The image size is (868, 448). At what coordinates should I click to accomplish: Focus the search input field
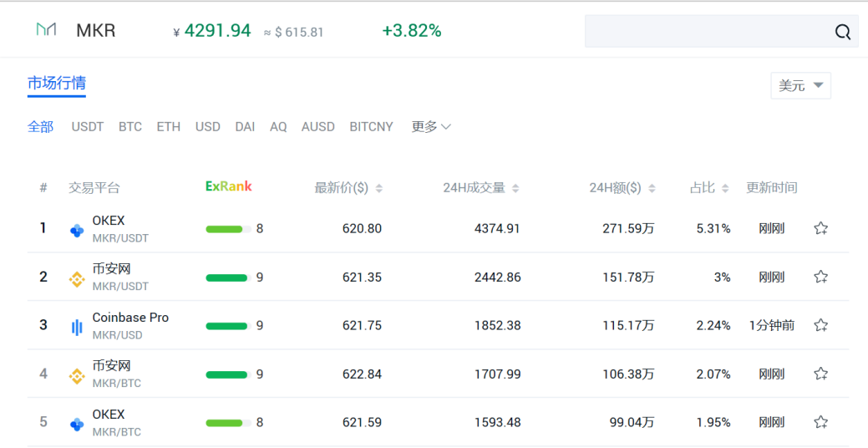(x=708, y=32)
